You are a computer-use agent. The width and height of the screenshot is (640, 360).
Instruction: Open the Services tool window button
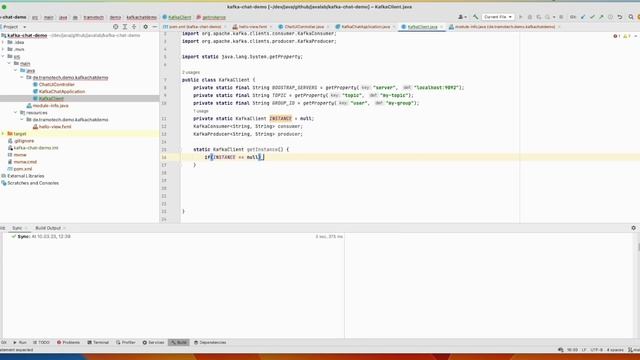pos(153,342)
